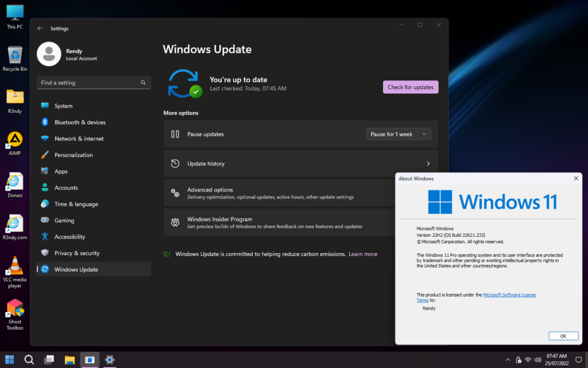Viewport: 588px width, 368px height.
Task: Open Accessibility settings category
Action: pyautogui.click(x=94, y=236)
